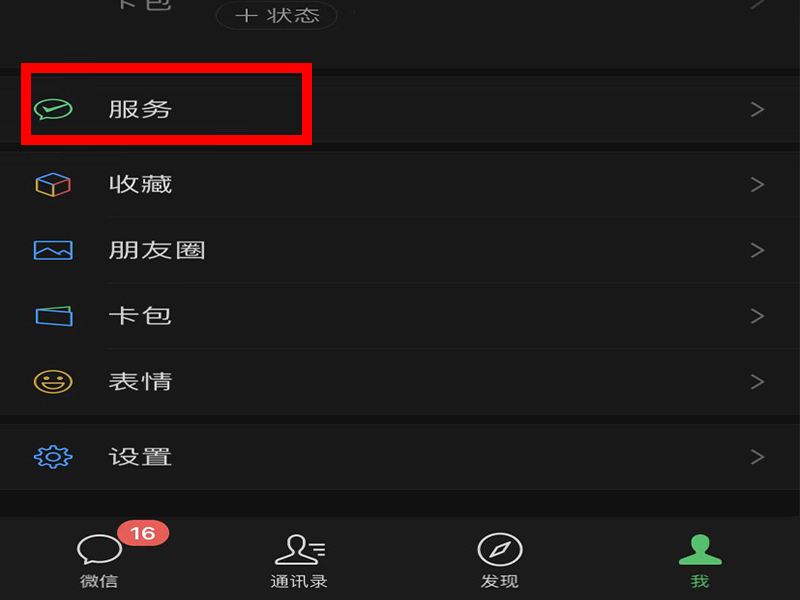This screenshot has width=800, height=600.
Task: Expand the 设置 row chevron
Action: pos(758,457)
